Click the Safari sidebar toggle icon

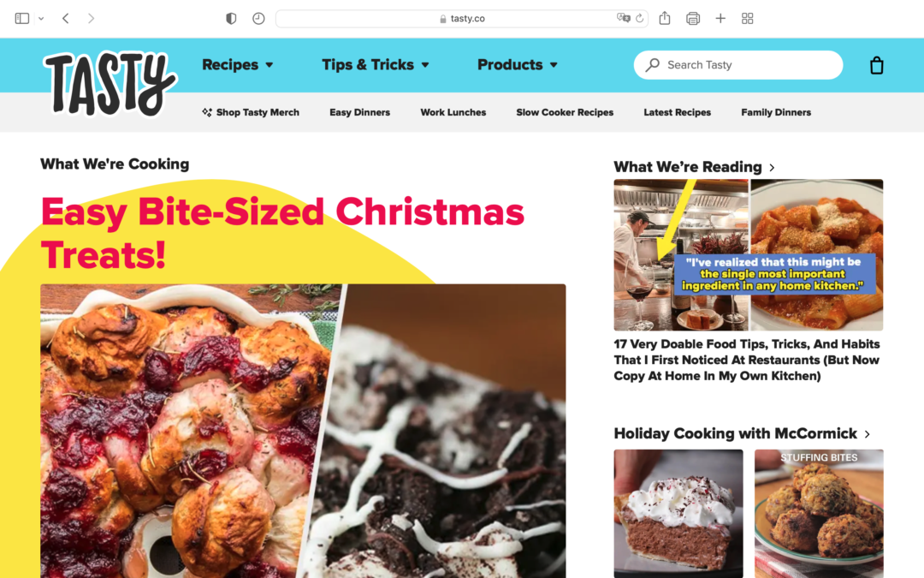21,18
